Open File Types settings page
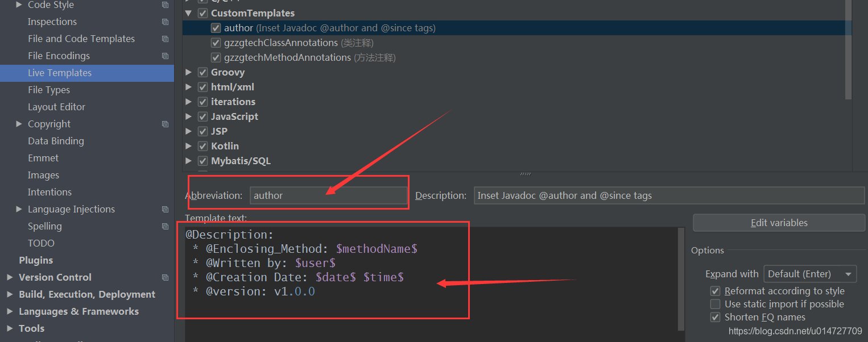Image resolution: width=868 pixels, height=342 pixels. [49, 90]
